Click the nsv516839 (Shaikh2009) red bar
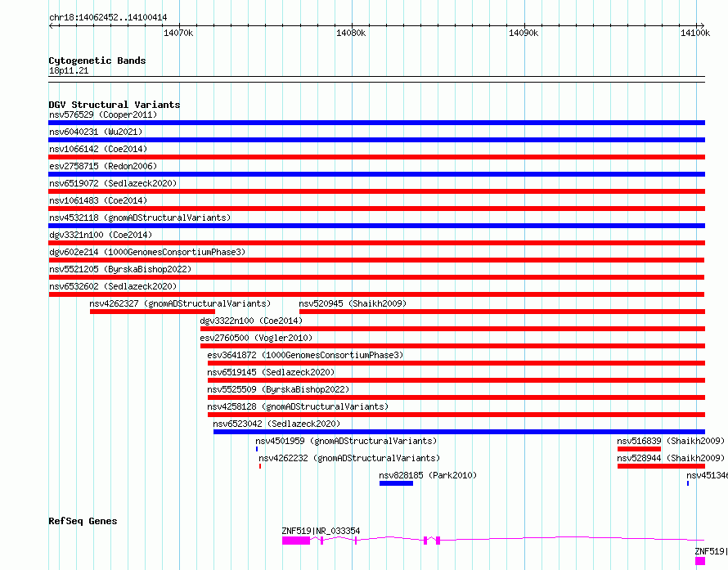The height and width of the screenshot is (570, 728). click(639, 449)
